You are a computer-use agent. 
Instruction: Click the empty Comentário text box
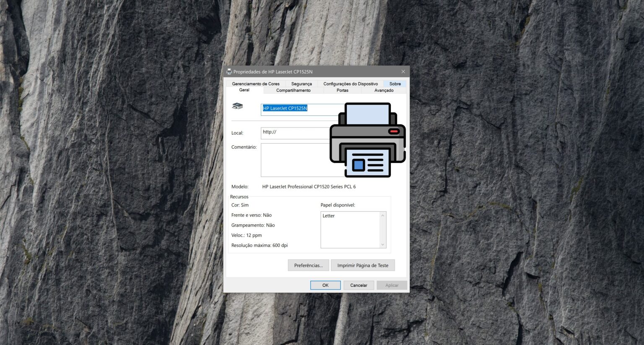coord(293,160)
